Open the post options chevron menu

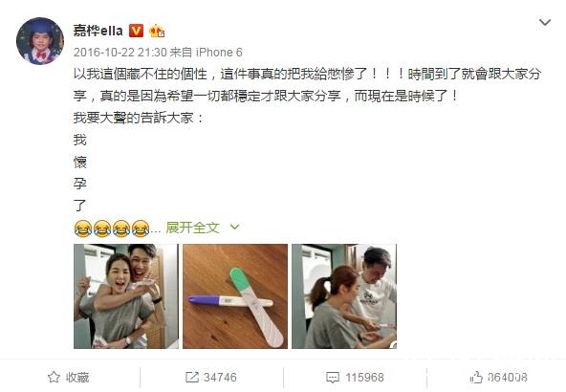point(545,22)
